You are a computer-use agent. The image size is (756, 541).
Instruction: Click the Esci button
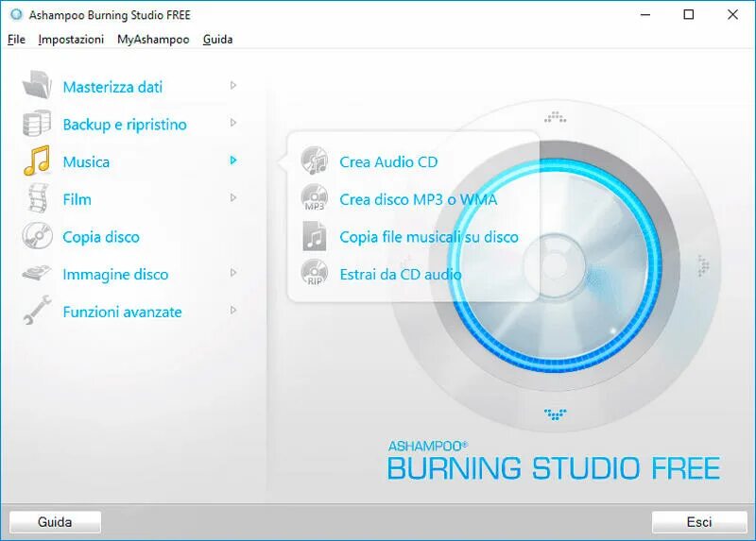(699, 522)
